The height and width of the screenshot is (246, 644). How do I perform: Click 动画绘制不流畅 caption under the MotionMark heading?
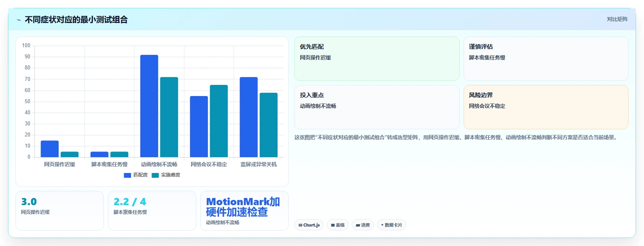[x=222, y=223]
